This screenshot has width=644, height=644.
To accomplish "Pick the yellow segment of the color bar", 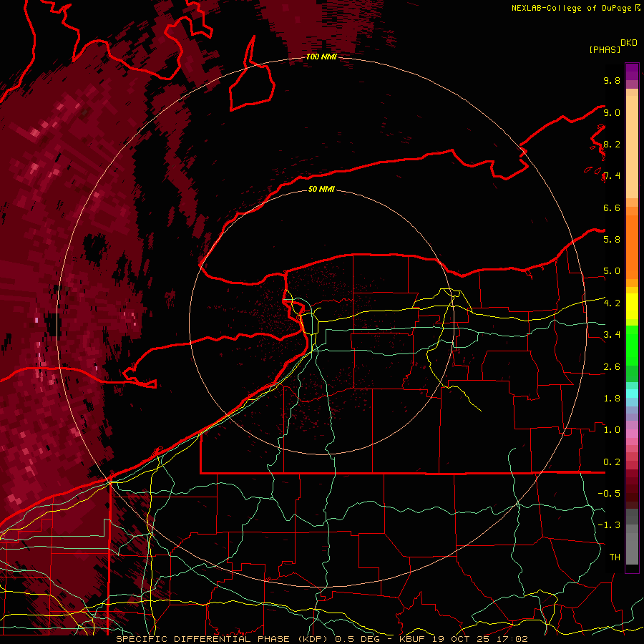I will tap(632, 306).
